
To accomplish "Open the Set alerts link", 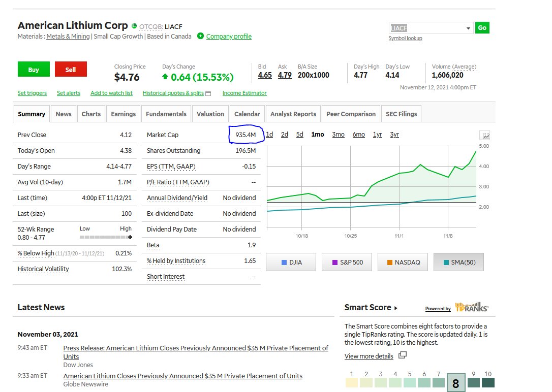I will 69,93.
